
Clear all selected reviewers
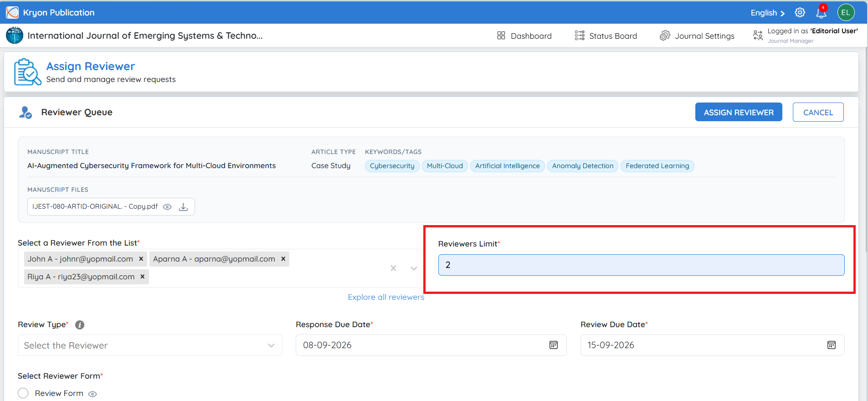click(x=393, y=268)
